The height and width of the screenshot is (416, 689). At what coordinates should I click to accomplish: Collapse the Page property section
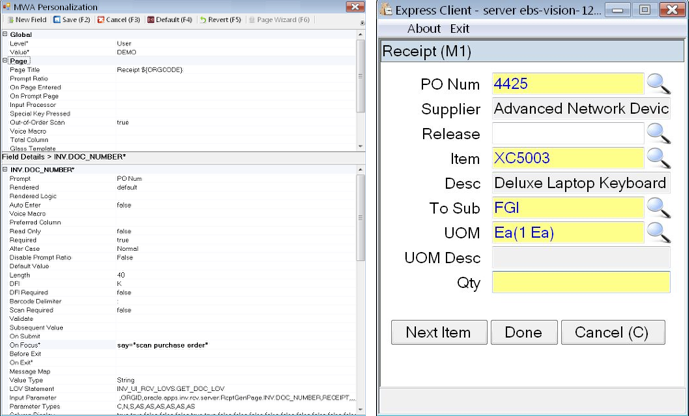tap(5, 61)
